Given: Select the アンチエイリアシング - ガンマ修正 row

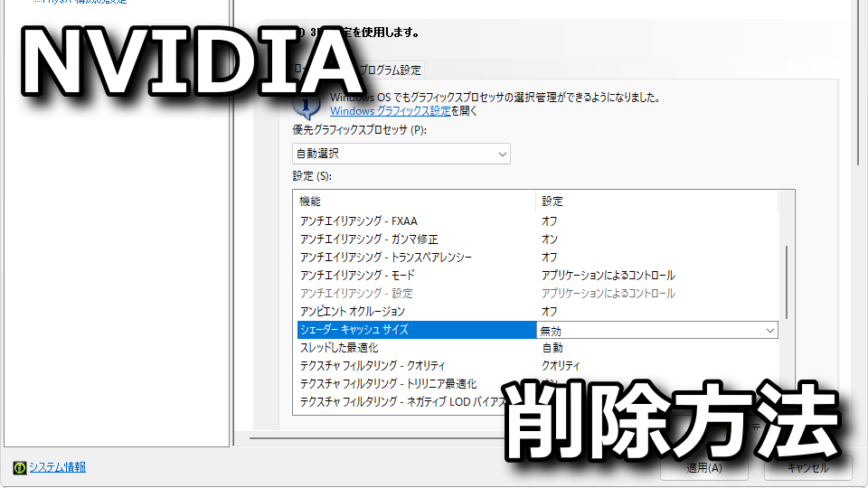Looking at the screenshot, I should click(x=537, y=239).
